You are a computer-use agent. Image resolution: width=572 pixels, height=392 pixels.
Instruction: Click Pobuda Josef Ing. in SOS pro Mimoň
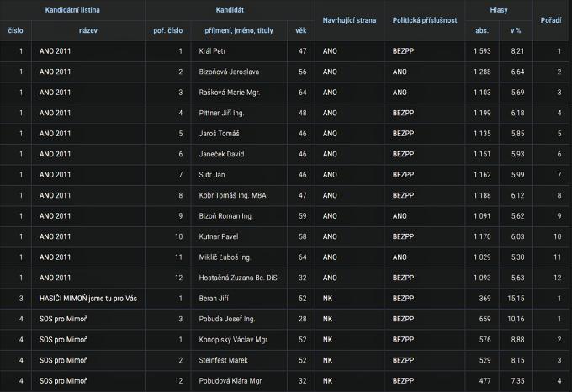coord(226,319)
